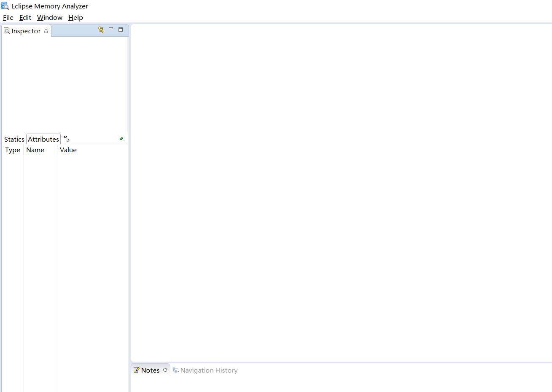Open the Window menu
This screenshot has height=392, width=552.
tap(49, 17)
